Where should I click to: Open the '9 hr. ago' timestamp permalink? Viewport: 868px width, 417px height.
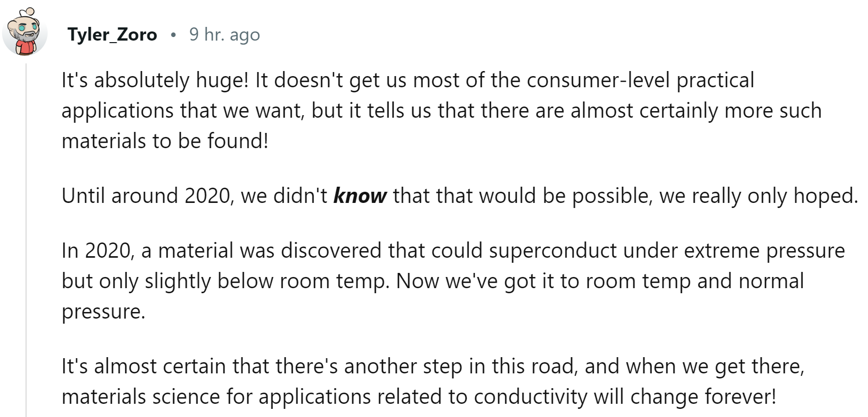coord(224,34)
